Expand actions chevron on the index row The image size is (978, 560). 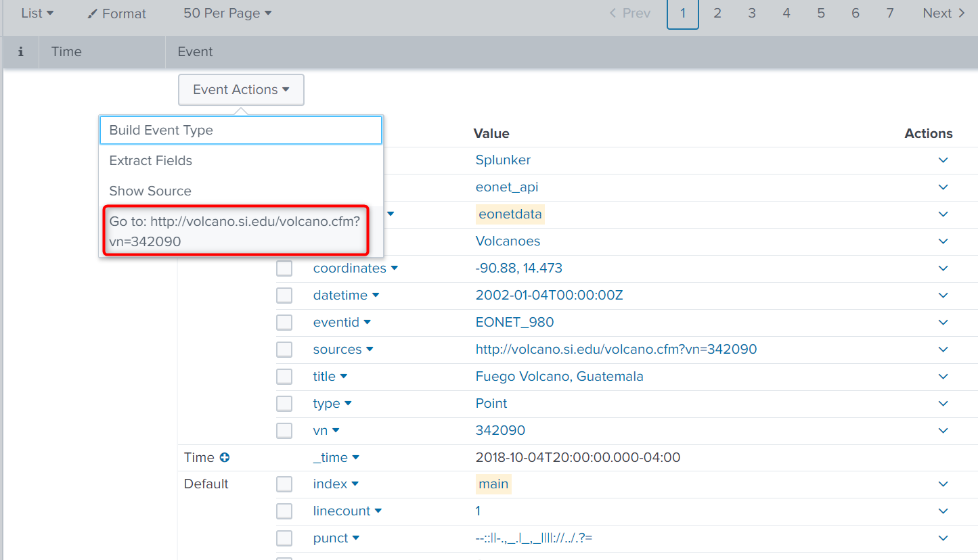click(x=943, y=484)
